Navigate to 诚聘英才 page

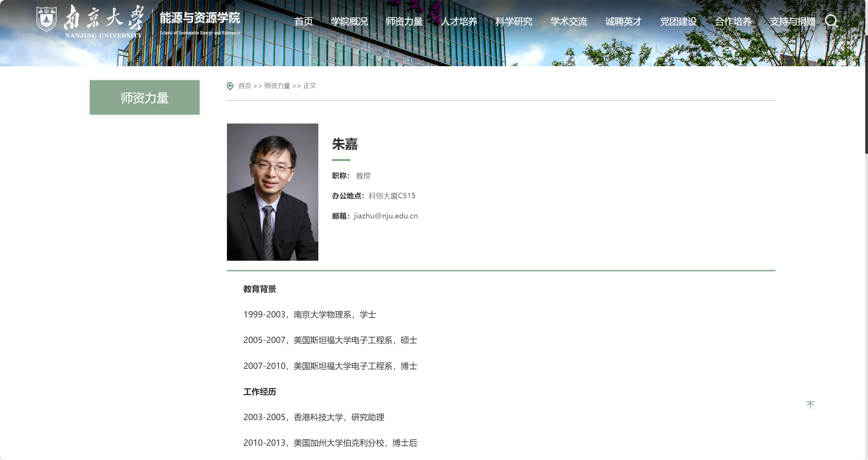624,21
